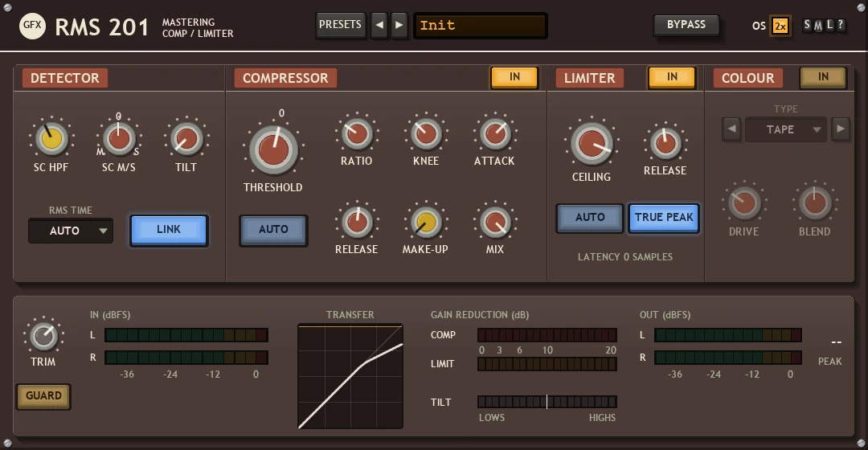
Task: Click the BYPASS button
Action: [686, 25]
